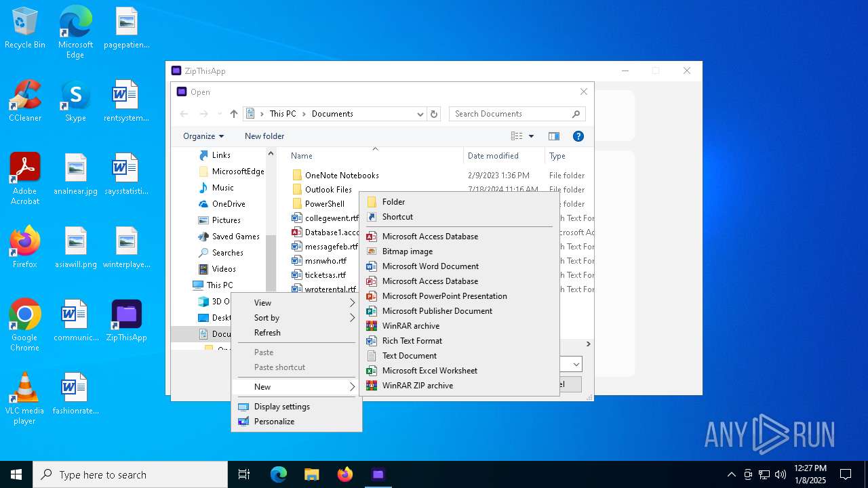This screenshot has height=488, width=868.
Task: Expand the address bar history dropdown
Action: pyautogui.click(x=420, y=114)
